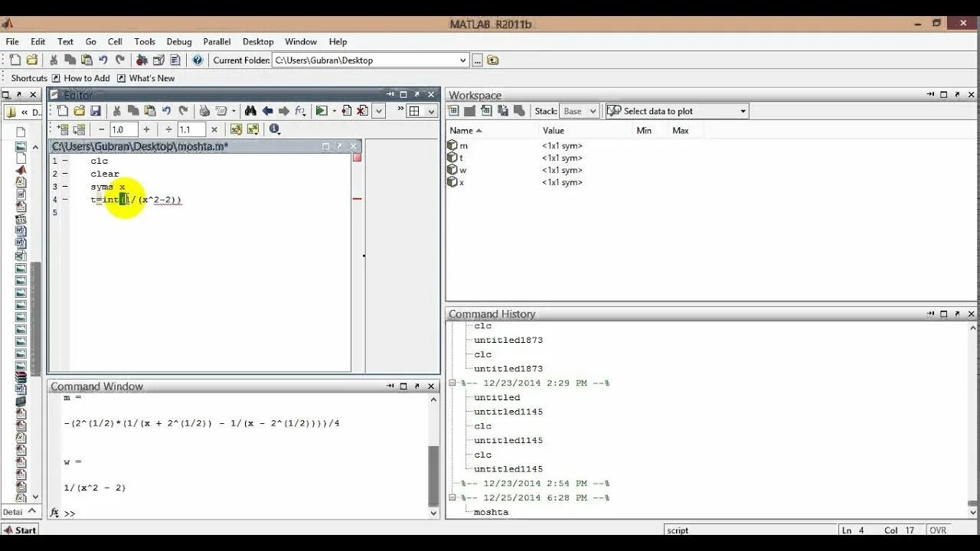Click the Open File folder icon in the main toolbar
Screen dimensions: 980x551
(32, 60)
